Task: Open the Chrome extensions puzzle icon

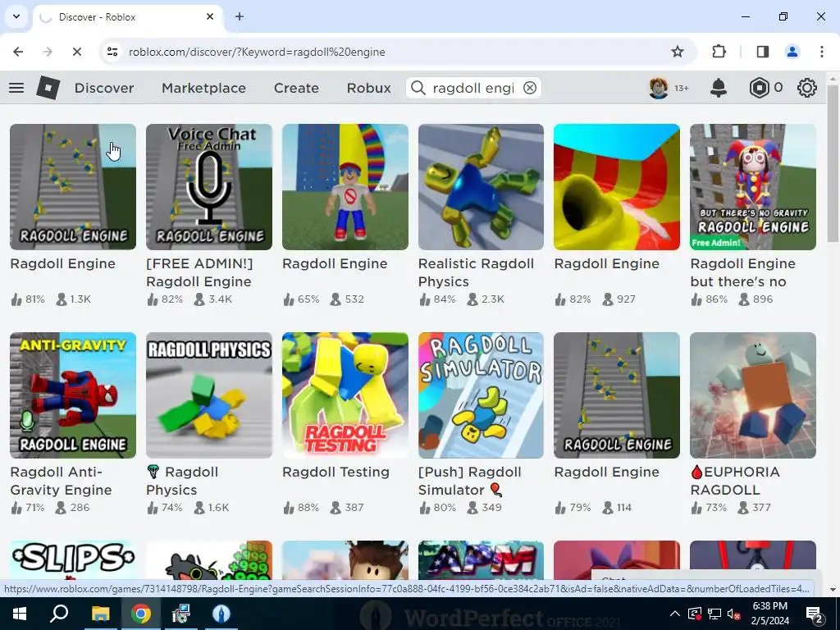Action: pyautogui.click(x=719, y=52)
